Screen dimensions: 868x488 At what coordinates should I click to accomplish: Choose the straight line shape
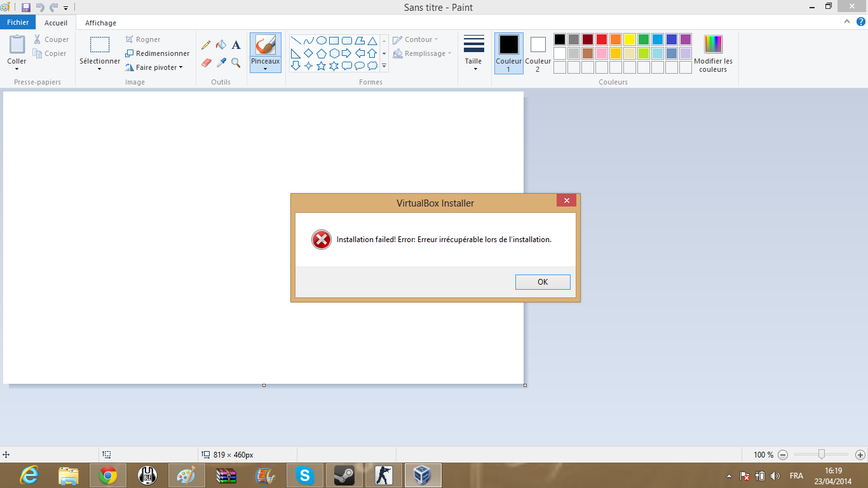coord(296,41)
